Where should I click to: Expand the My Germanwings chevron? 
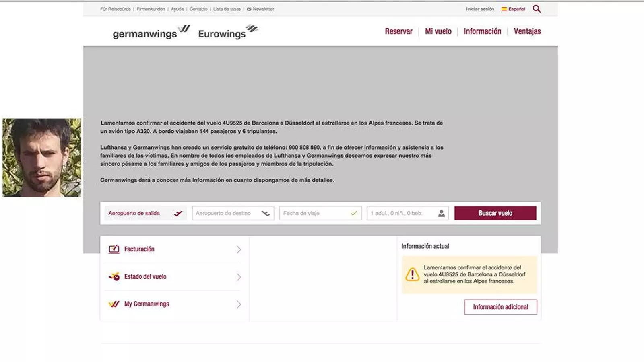tap(239, 304)
